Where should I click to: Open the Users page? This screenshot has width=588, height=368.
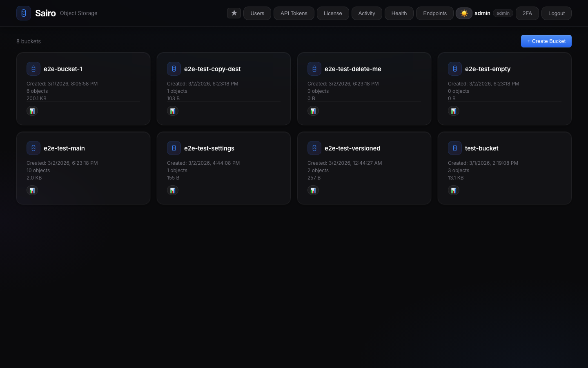click(x=257, y=13)
